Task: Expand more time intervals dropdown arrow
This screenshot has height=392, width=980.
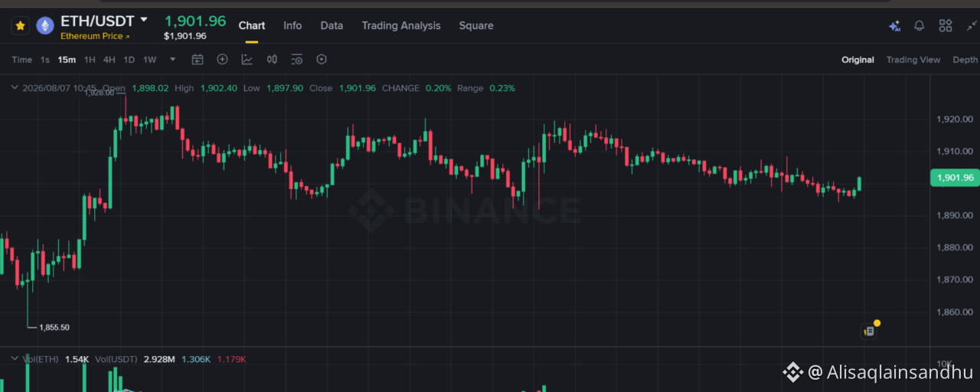Action: pyautogui.click(x=173, y=60)
